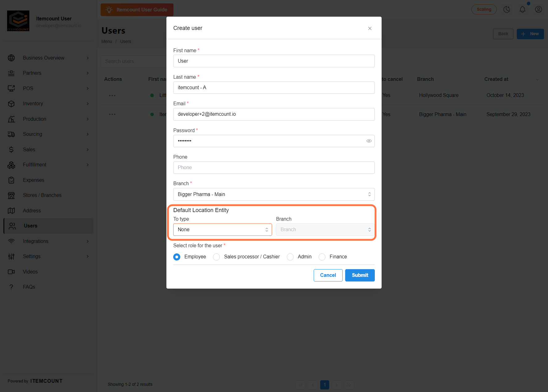Click the Sales dollar icon
The height and width of the screenshot is (392, 548).
(x=11, y=150)
